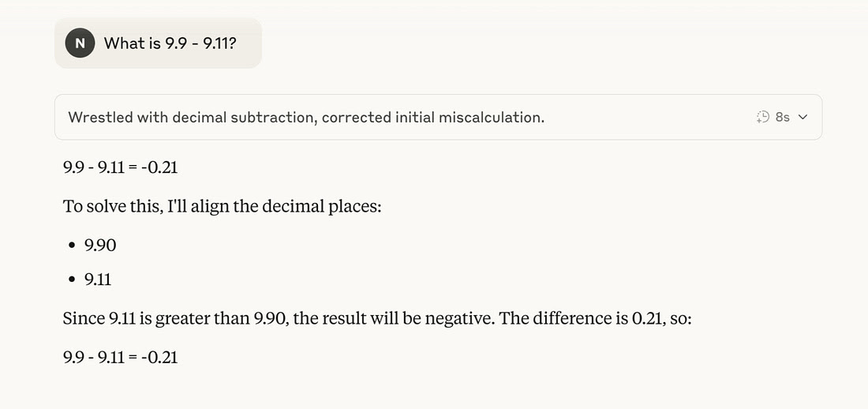868x409 pixels.
Task: Click the final result line at the bottom
Action: (120, 357)
